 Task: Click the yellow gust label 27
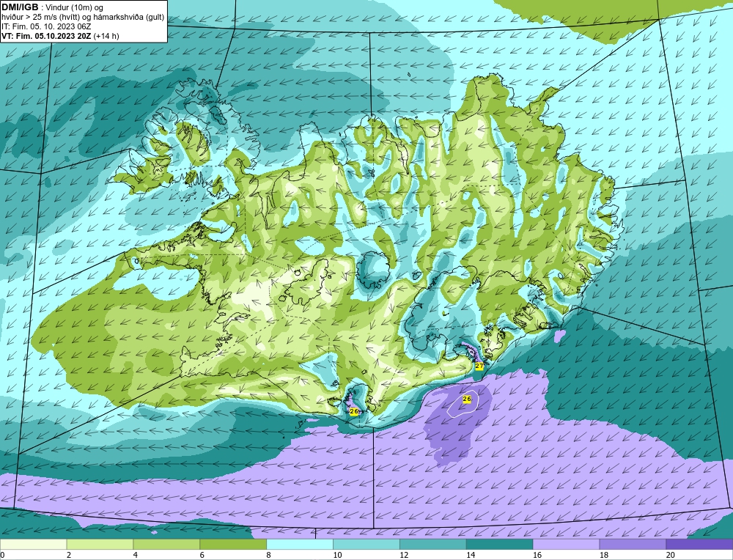click(479, 366)
